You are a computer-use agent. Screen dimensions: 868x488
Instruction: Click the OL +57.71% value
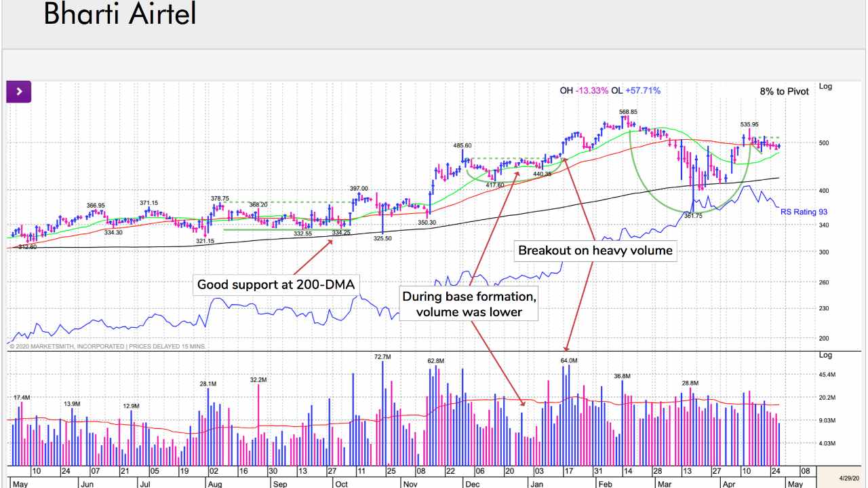635,90
